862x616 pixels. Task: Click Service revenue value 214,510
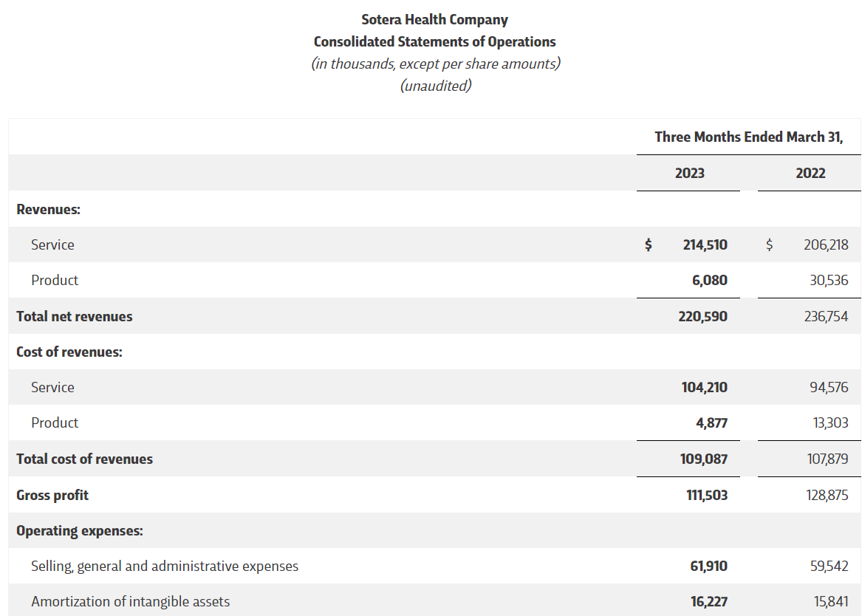tap(705, 244)
